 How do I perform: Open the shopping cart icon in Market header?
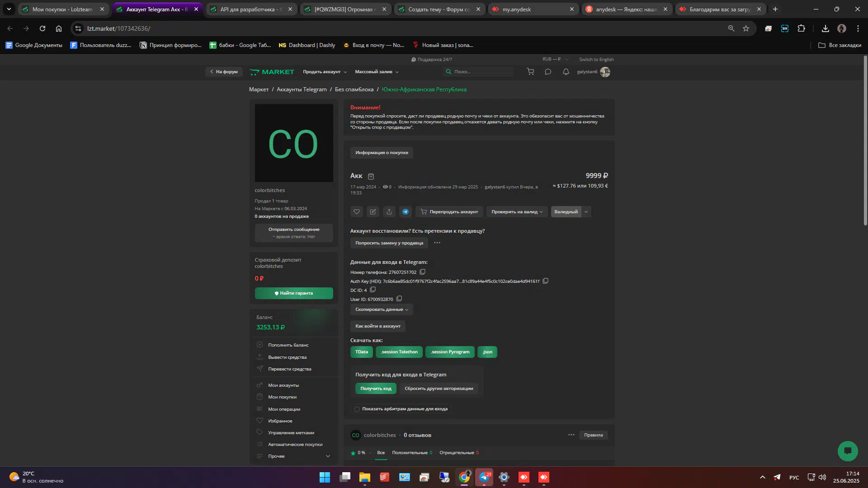pos(530,72)
